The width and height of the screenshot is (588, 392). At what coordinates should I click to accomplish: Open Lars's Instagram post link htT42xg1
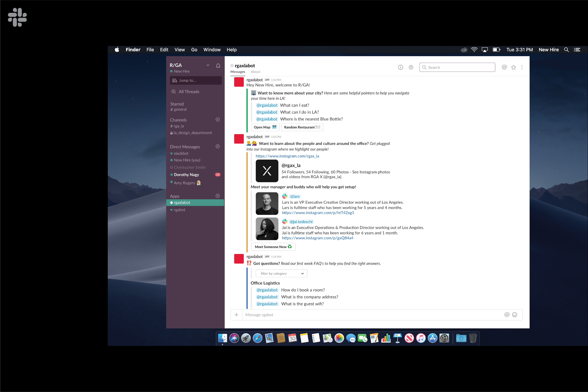318,213
